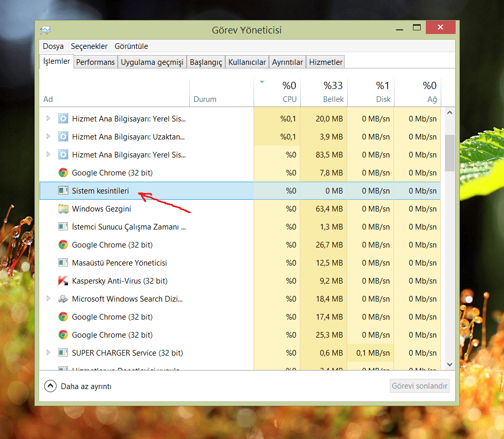This screenshot has width=504, height=439.
Task: Click Chrome icon in the 7,8 MB row
Action: 63,173
